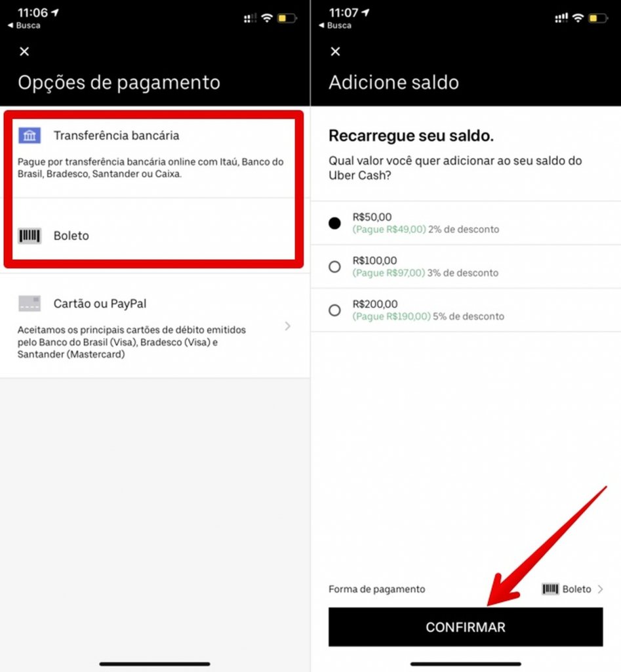Tap the bank icon for Transferência bancária
621x672 pixels.
(30, 135)
